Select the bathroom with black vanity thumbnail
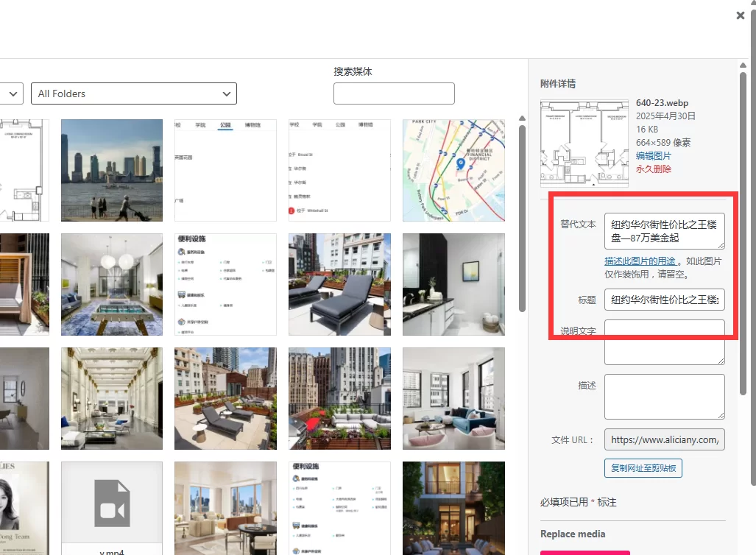The image size is (756, 555). [x=453, y=284]
